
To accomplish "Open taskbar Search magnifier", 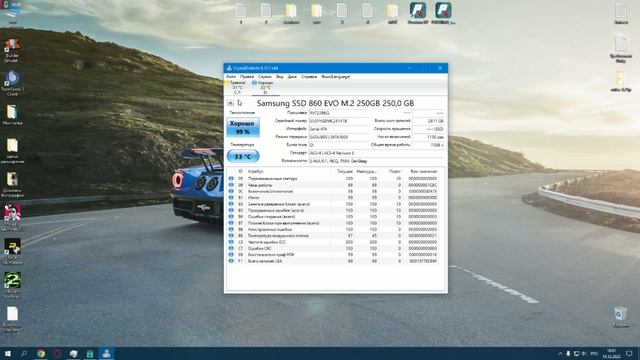I will tap(24, 353).
